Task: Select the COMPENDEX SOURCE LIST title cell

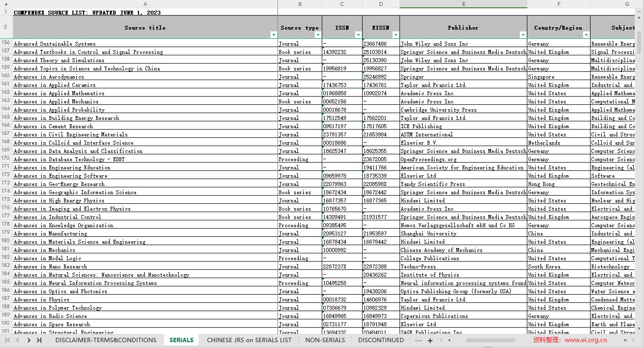Action: pyautogui.click(x=145, y=12)
